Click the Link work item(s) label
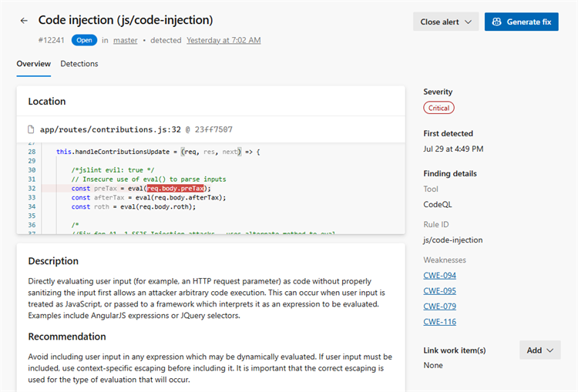Viewport: 578px width, 392px height. tap(454, 350)
